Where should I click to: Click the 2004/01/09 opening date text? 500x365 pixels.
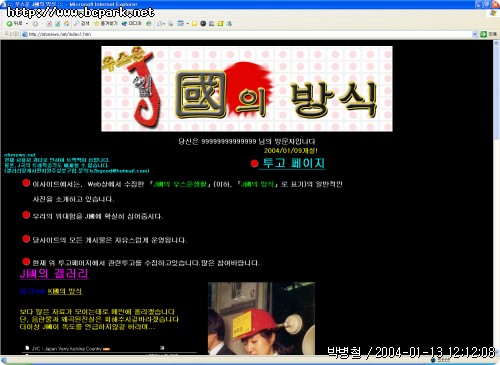pyautogui.click(x=291, y=151)
